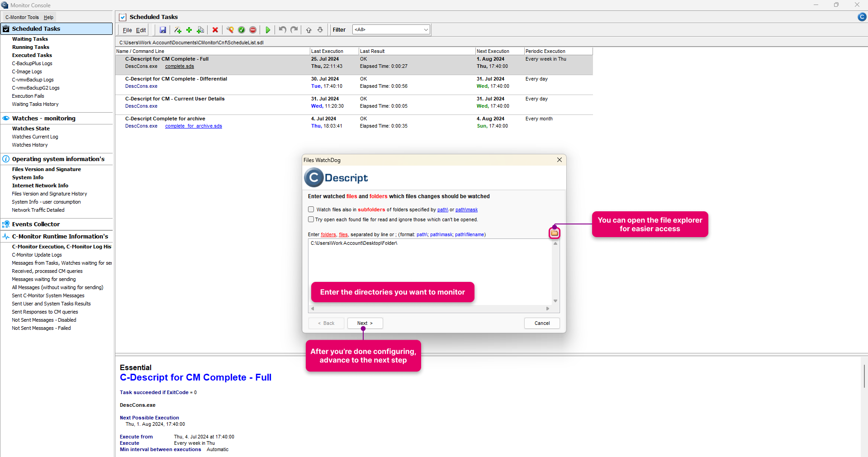Select Waiting Tasks in the sidebar
Image resolution: width=868 pixels, height=457 pixels.
coord(30,39)
